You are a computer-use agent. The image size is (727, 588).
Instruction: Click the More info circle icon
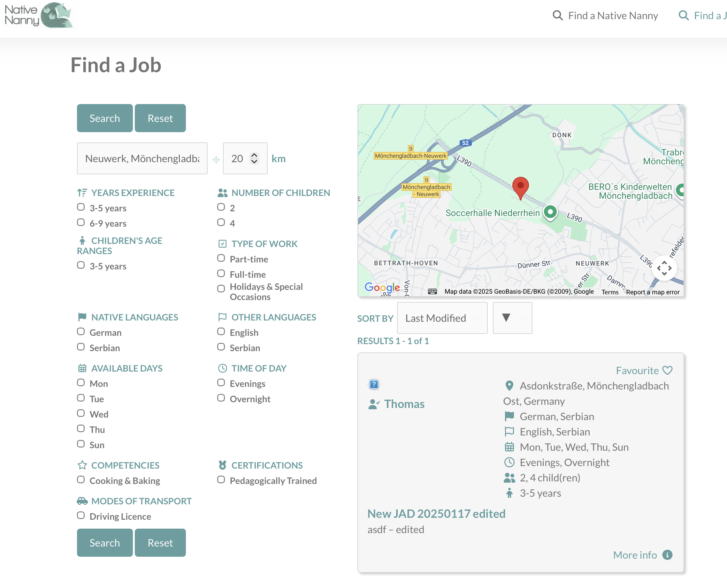[x=667, y=555]
